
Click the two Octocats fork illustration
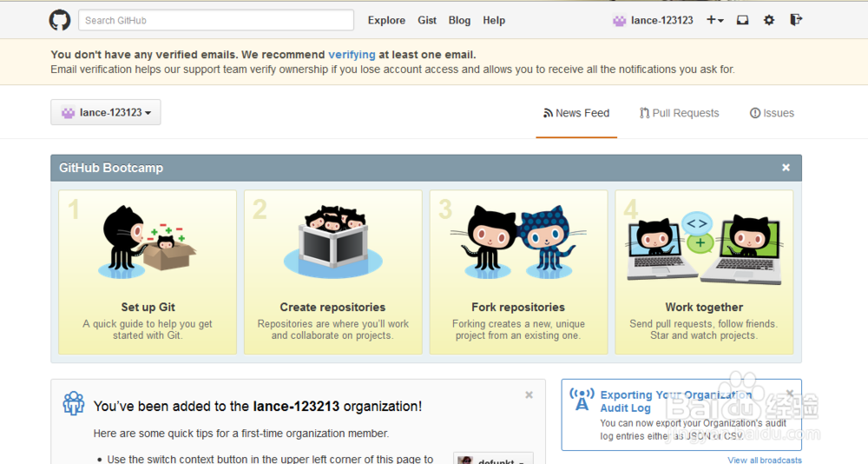tap(519, 242)
